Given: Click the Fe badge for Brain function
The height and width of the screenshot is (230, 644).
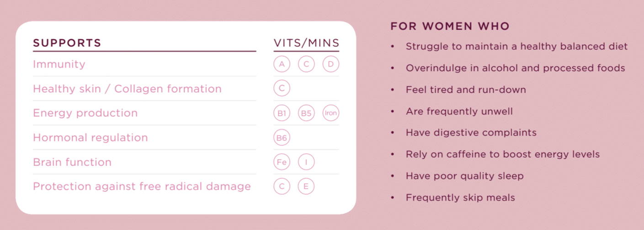Looking at the screenshot, I should coord(282,162).
